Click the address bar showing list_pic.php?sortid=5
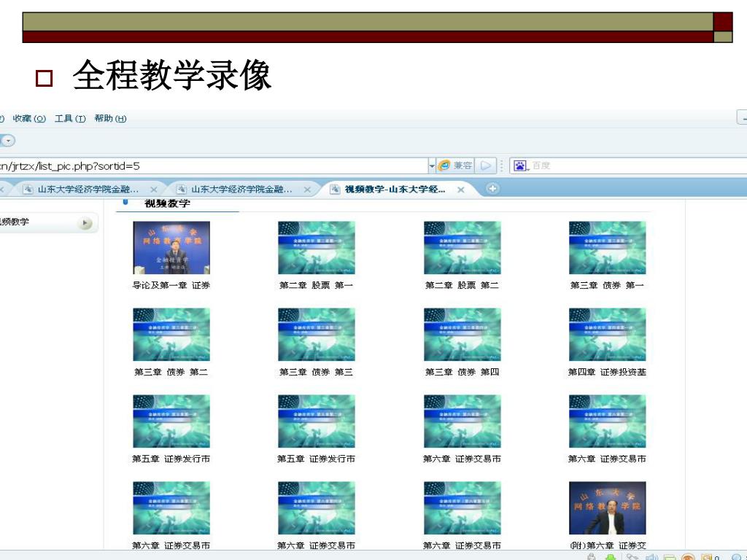Viewport: 747px width, 560px height. [212, 166]
